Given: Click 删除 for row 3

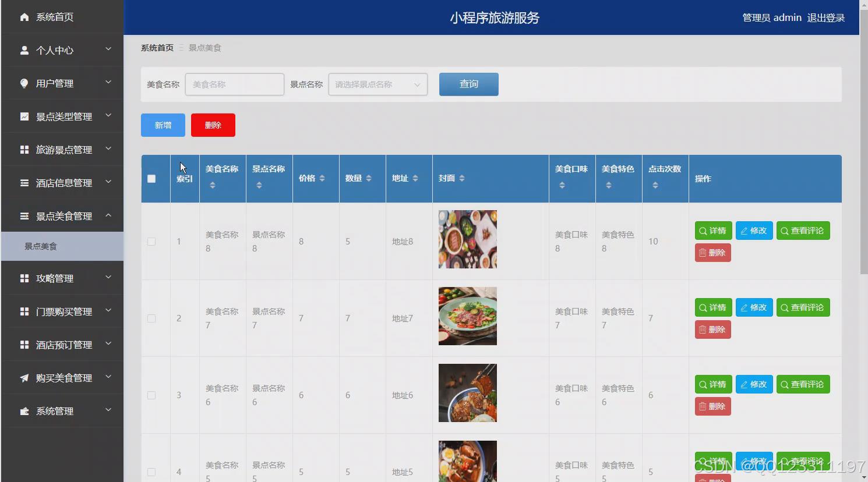Looking at the screenshot, I should tap(712, 406).
